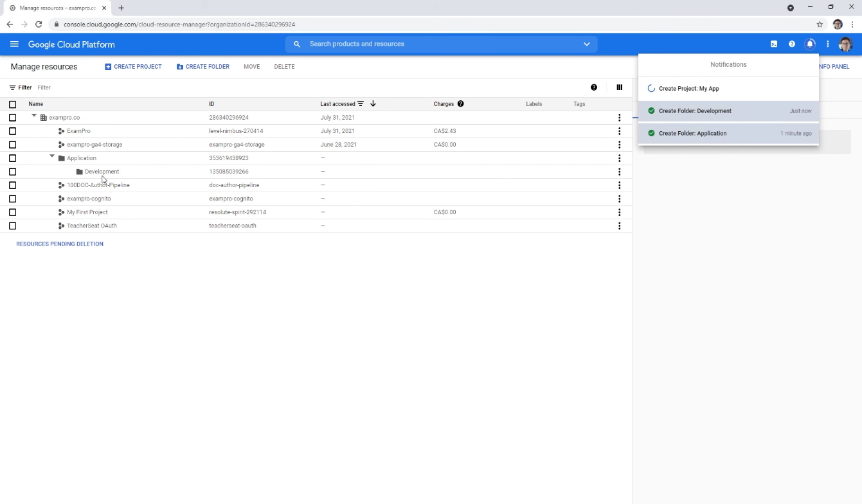Open the Info Panel toggle link
862x504 pixels.
click(834, 67)
